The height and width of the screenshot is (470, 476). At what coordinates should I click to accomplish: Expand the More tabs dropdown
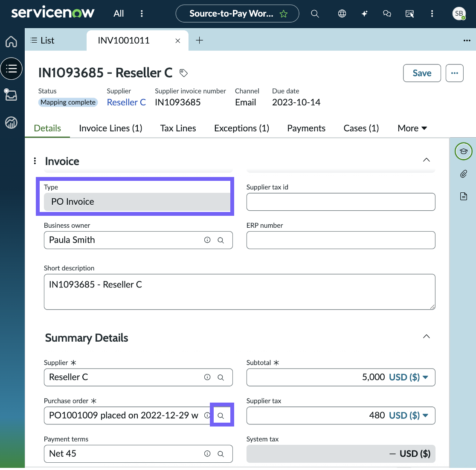[x=412, y=128]
